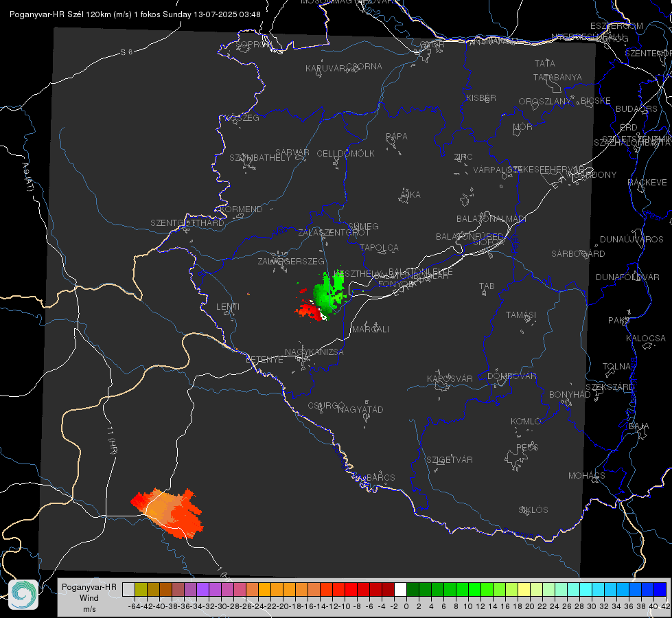Image resolution: width=672 pixels, height=618 pixels.
Task: Click the purple legend swatch near -34
Action: 202,589
